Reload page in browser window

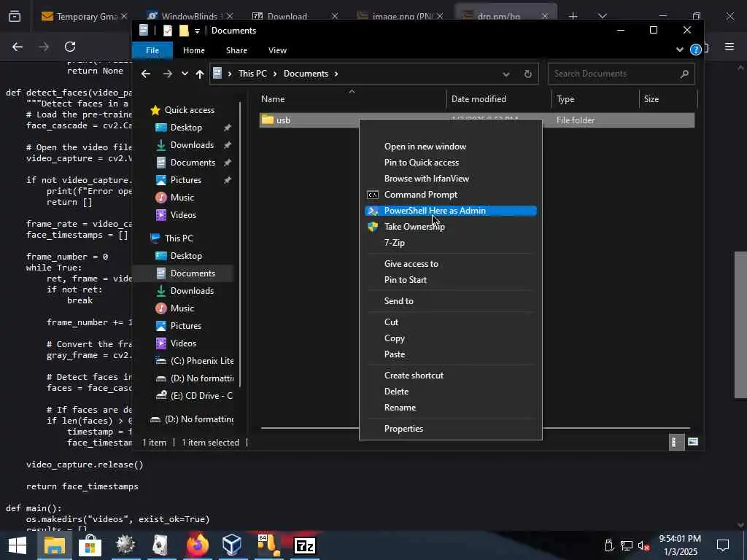[70, 47]
